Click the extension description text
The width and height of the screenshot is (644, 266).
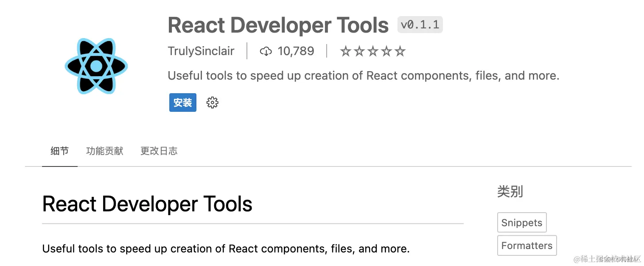[x=363, y=75]
